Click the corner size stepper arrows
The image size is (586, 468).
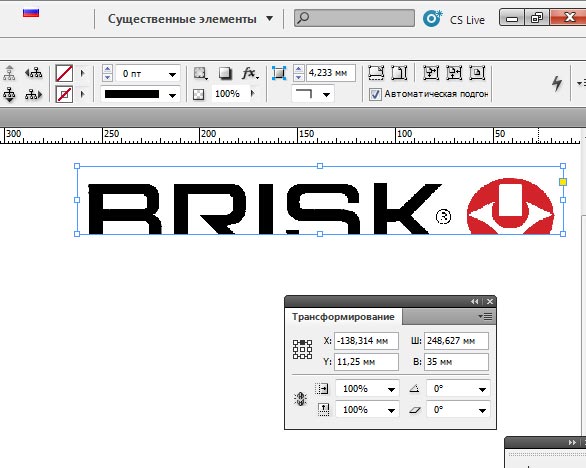(299, 73)
